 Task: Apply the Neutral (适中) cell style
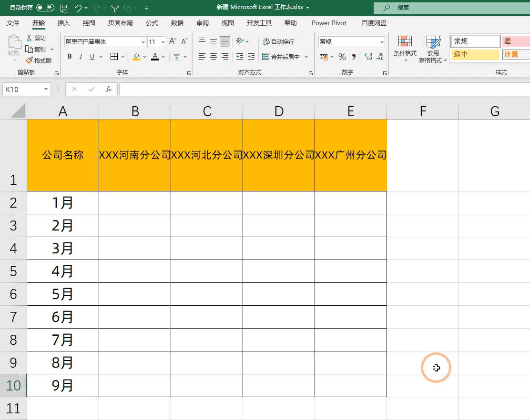475,54
